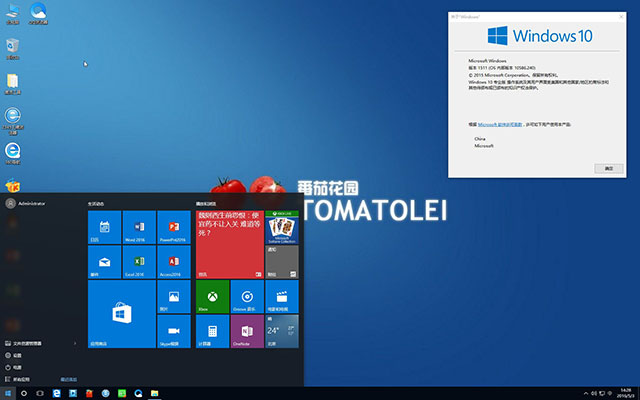Open the Recycle Bin desktop icon
Viewport: 640px width, 400px height.
coord(13,48)
